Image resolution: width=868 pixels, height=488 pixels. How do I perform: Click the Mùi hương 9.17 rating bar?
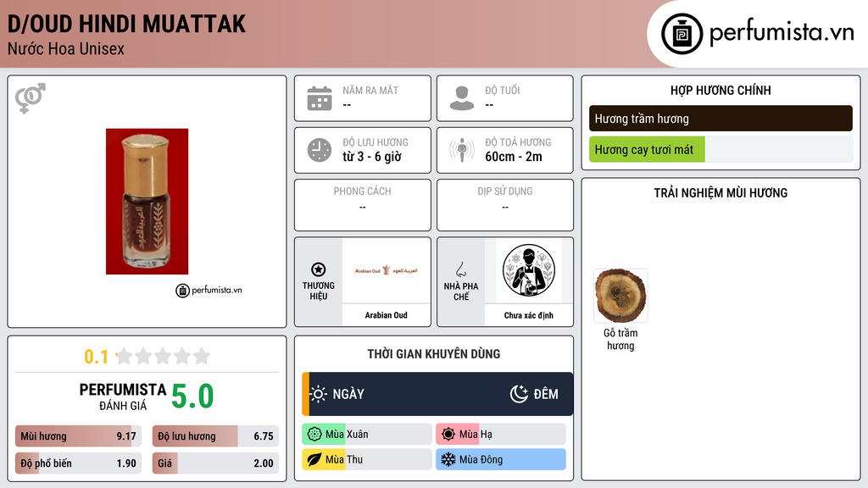click(78, 436)
